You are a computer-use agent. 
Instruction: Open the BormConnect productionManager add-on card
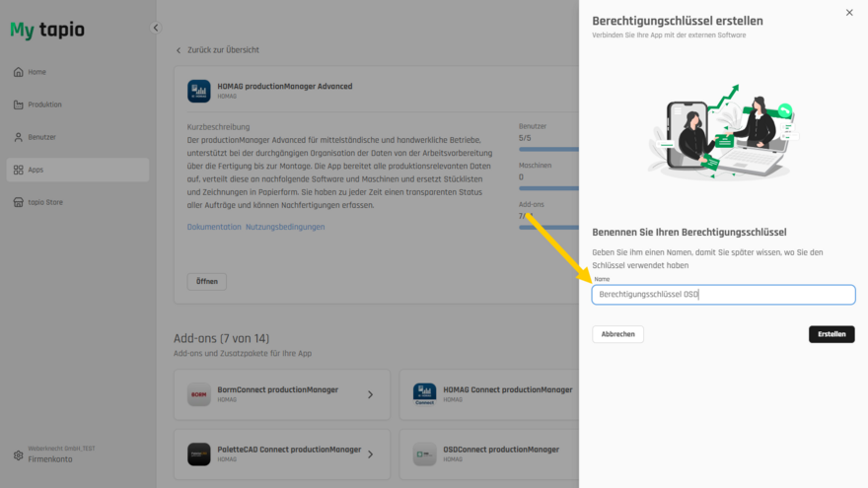click(x=282, y=394)
